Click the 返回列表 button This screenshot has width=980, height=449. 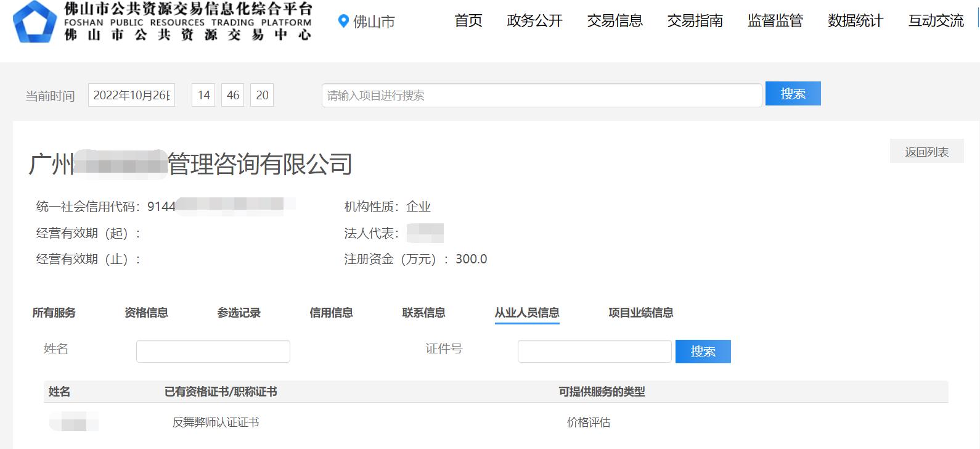pyautogui.click(x=926, y=152)
